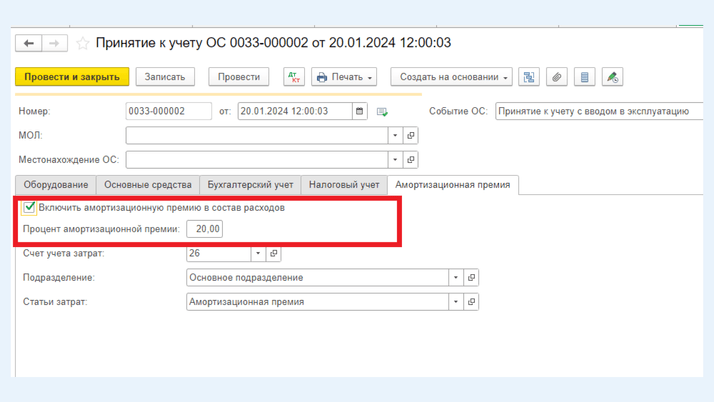Click the document date field
714x402 pixels.
click(x=295, y=111)
